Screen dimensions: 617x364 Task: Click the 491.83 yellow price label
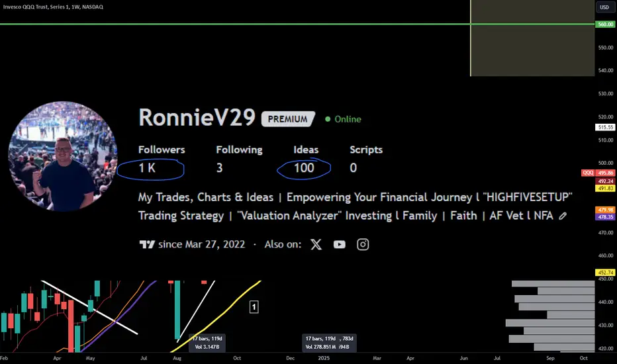(x=605, y=188)
